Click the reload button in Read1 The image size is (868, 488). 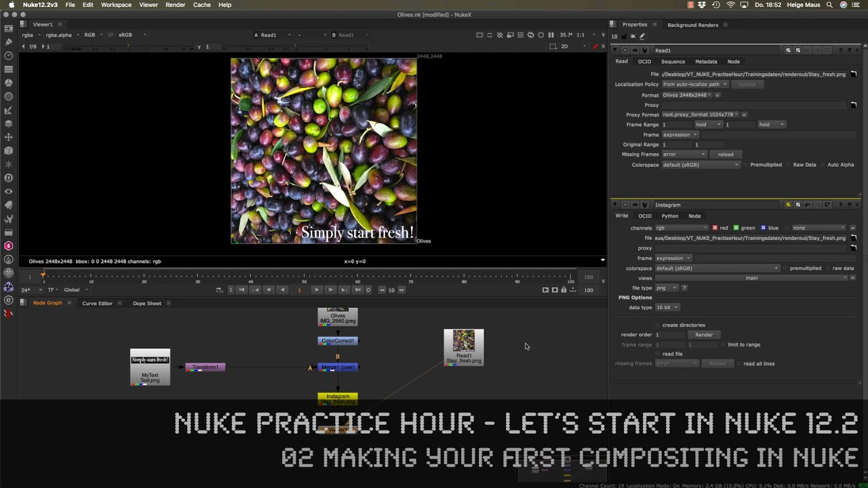[726, 155]
